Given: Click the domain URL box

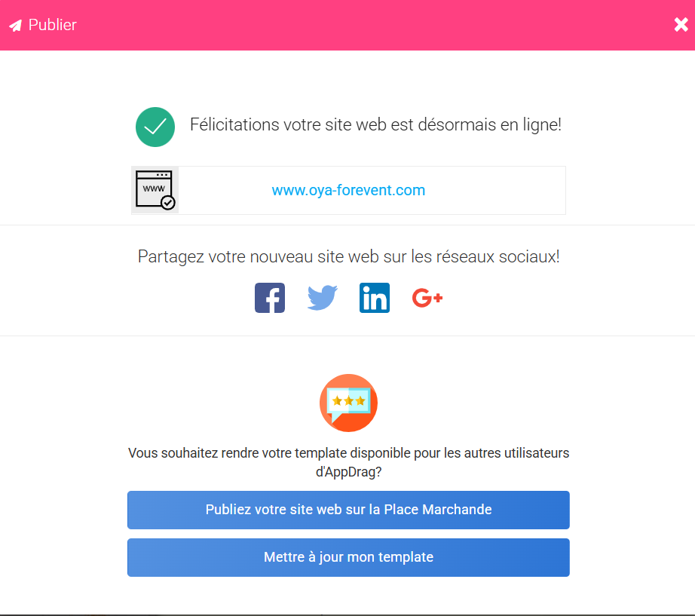Looking at the screenshot, I should pyautogui.click(x=348, y=190).
